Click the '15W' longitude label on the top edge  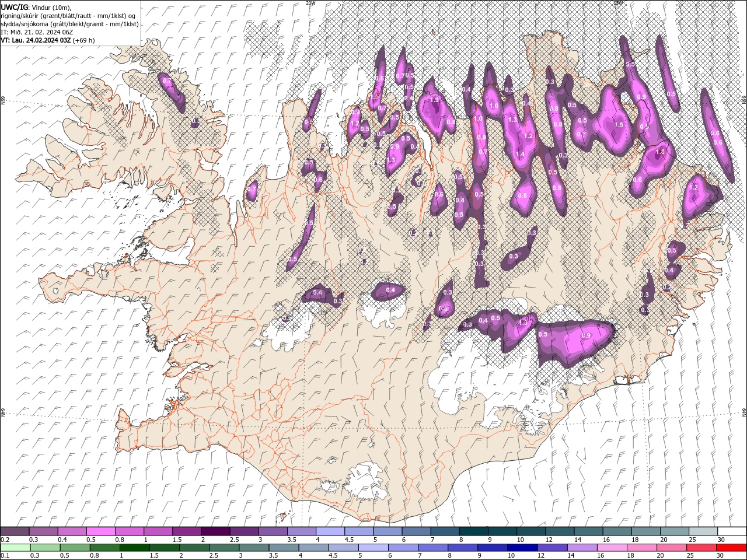pyautogui.click(x=617, y=3)
